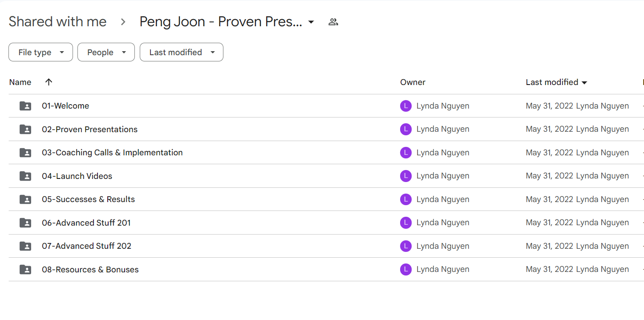Click the shared people icon next to folder title
The image size is (644, 320).
click(333, 22)
